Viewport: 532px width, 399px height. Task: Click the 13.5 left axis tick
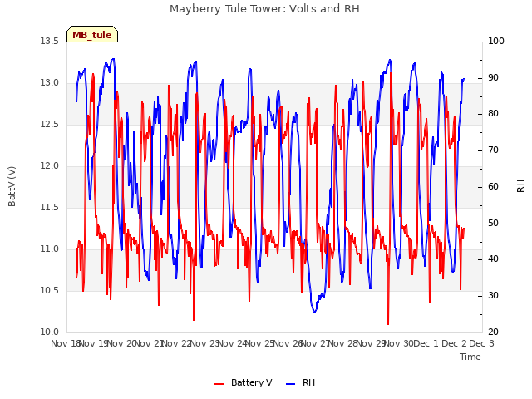(x=50, y=41)
